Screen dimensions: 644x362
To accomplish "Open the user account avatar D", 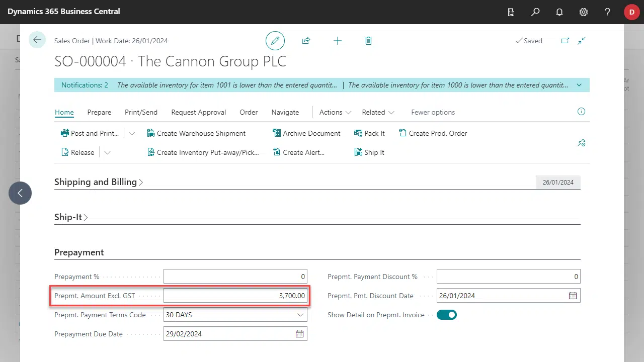I will pyautogui.click(x=632, y=12).
